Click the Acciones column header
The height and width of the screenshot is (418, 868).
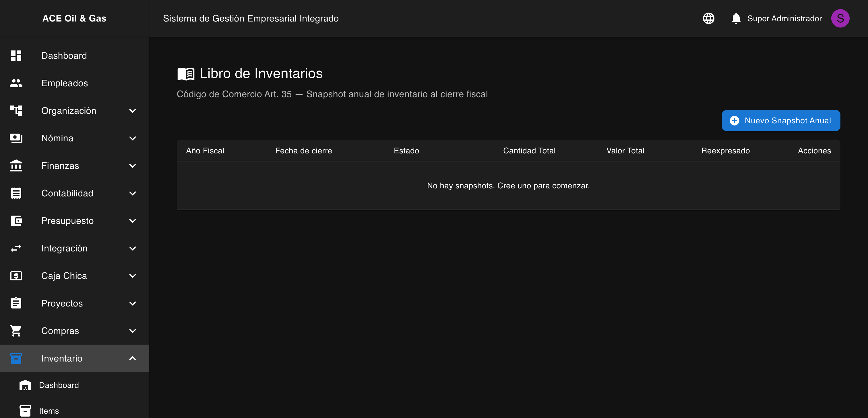click(x=814, y=151)
